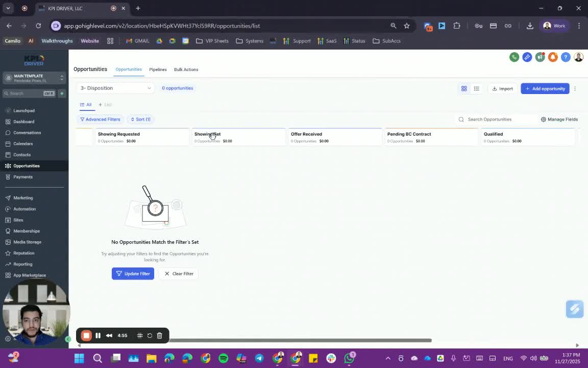Restart the recording with circular arrow
588x368 pixels.
(150, 335)
